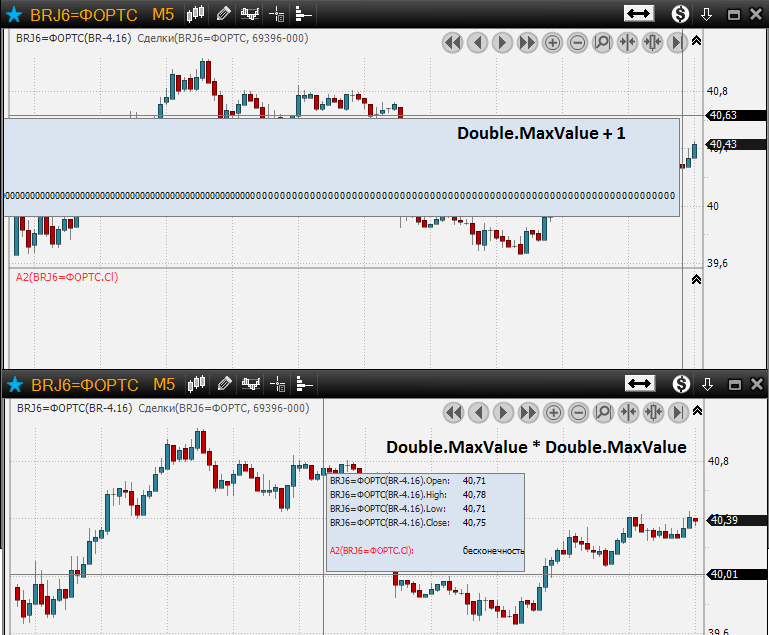769x635 pixels.
Task: Toggle horizontal arrow sync in bottom window
Action: point(639,384)
